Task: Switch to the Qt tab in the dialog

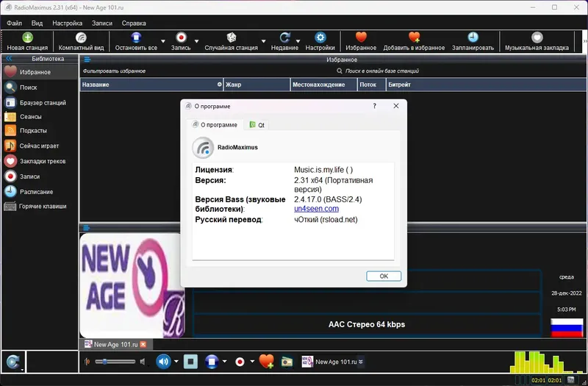Action: [x=257, y=125]
